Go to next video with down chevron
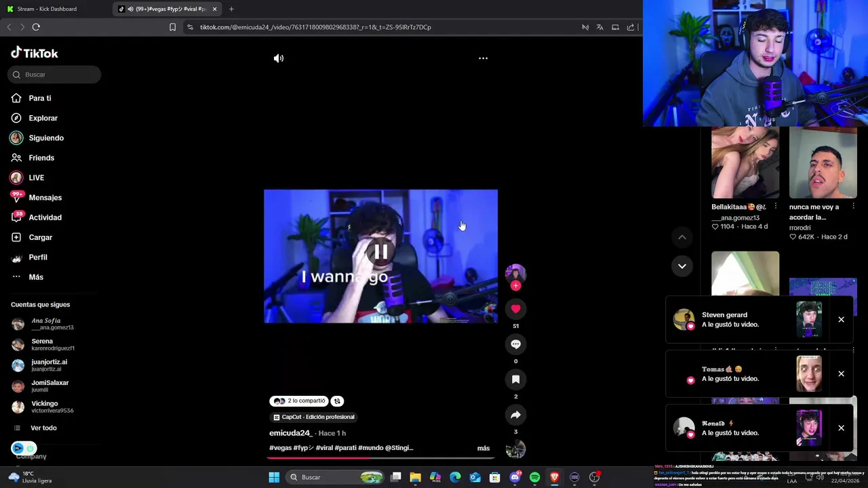 click(x=682, y=266)
